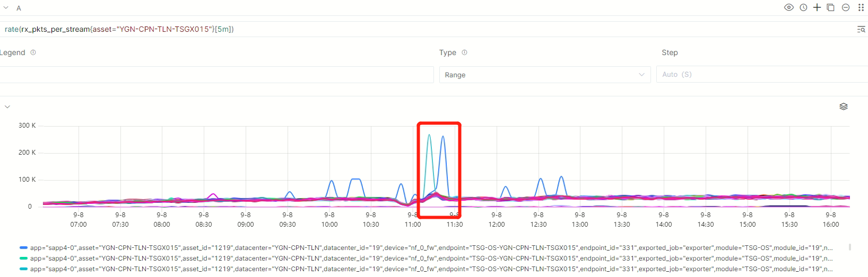Image resolution: width=868 pixels, height=277 pixels.
Task: Remove query A with minus circle icon
Action: coord(846,7)
